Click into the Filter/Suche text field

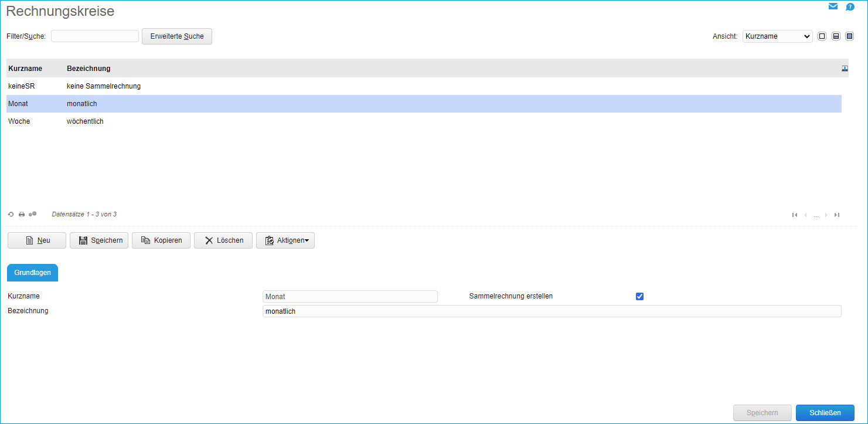pos(95,36)
